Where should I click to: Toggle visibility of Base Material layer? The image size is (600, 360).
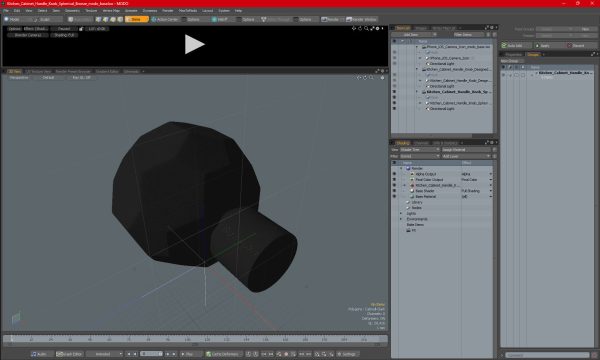tap(394, 196)
